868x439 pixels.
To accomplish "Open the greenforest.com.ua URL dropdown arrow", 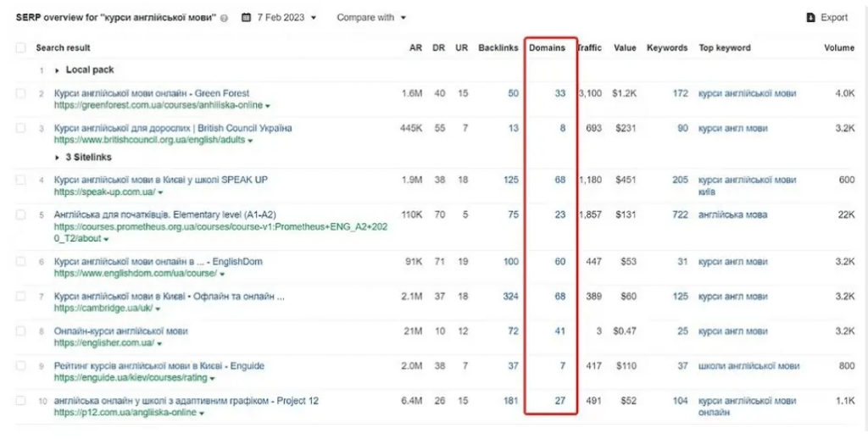I will (268, 106).
